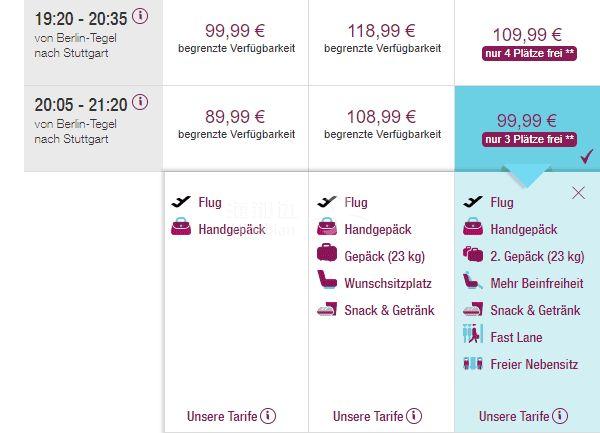Click the Gepäck (23 kg) suitcase icon

click(327, 252)
